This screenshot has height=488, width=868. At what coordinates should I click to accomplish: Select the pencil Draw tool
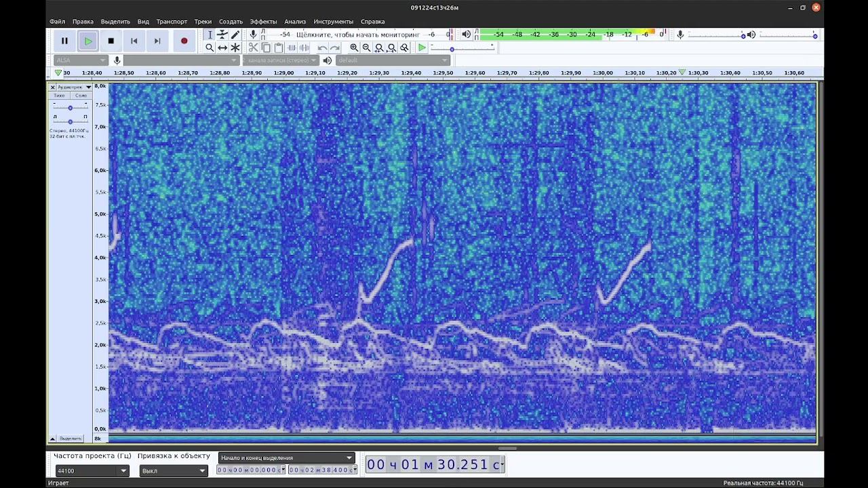pyautogui.click(x=235, y=35)
